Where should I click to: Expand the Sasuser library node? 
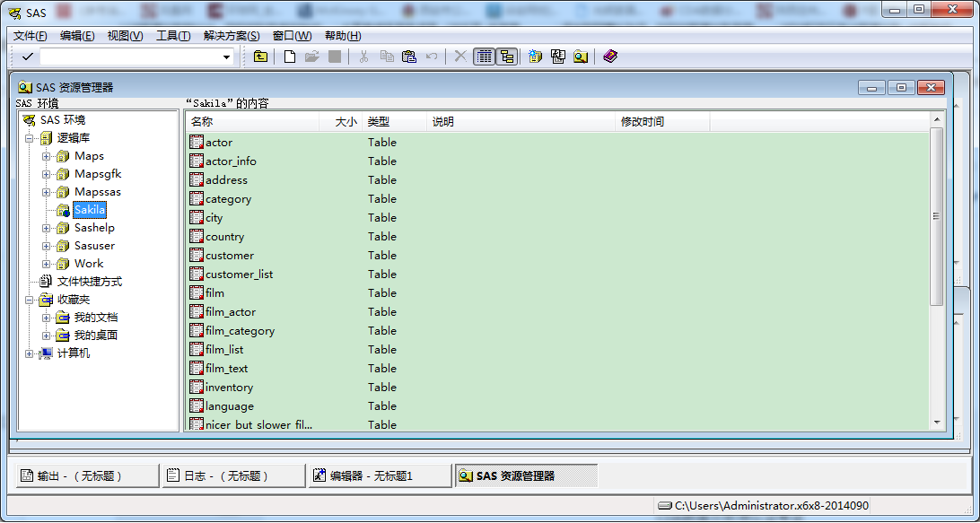(47, 246)
